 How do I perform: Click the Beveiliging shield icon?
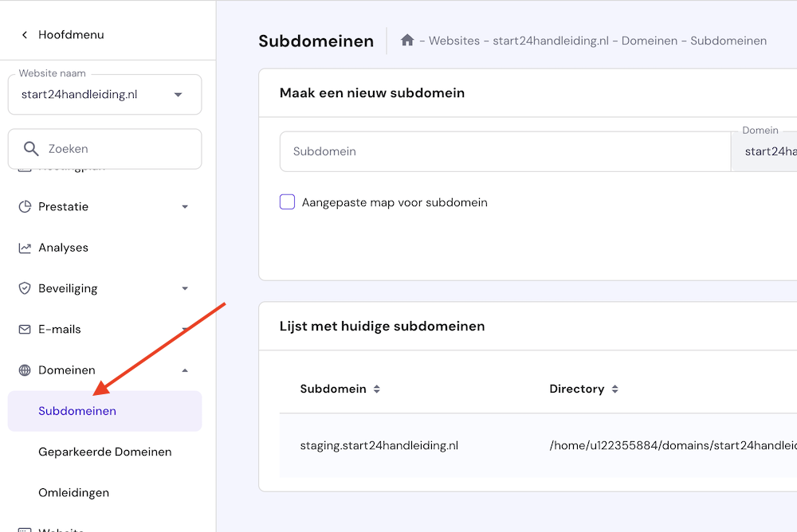25,288
